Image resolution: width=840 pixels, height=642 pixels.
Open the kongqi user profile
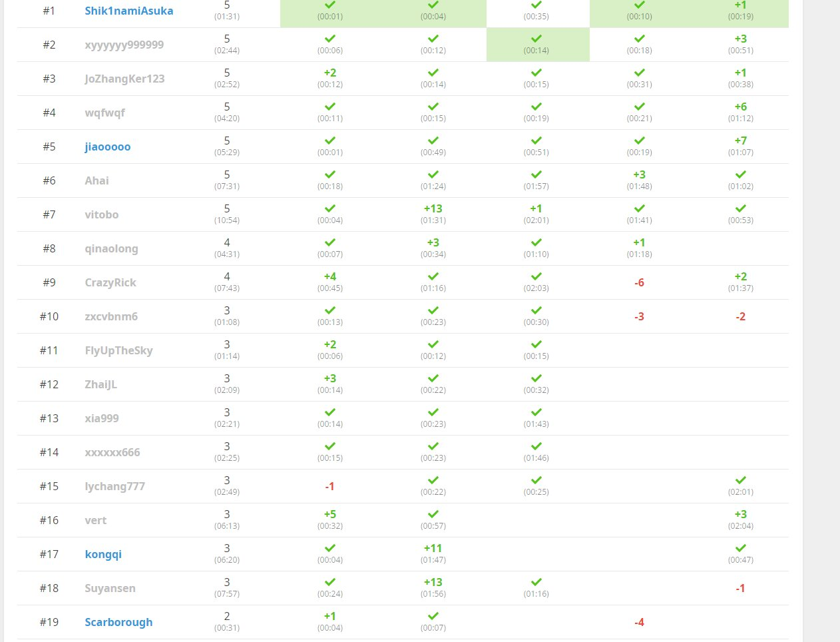pyautogui.click(x=103, y=554)
